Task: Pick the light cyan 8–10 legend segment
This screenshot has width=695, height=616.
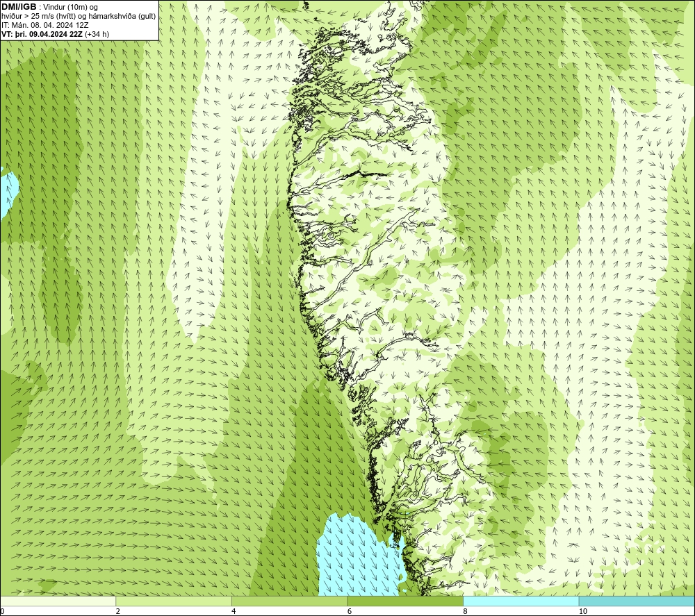Action: click(x=521, y=601)
